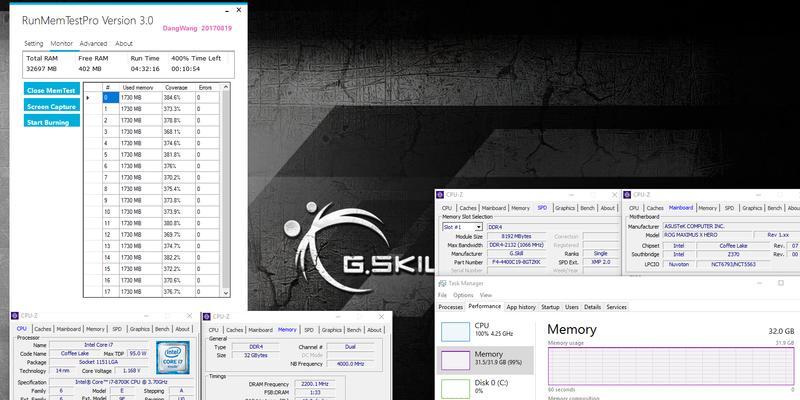Select CPU entry in Task Manager sidebar
The width and height of the screenshot is (800, 400).
485,331
